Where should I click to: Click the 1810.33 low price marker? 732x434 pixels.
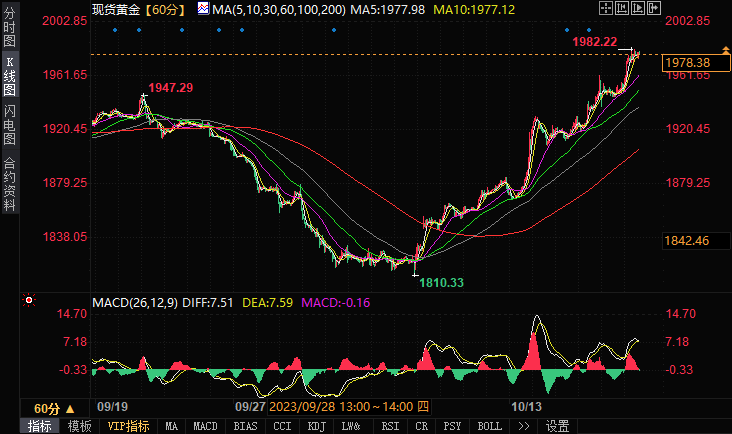[x=440, y=283]
